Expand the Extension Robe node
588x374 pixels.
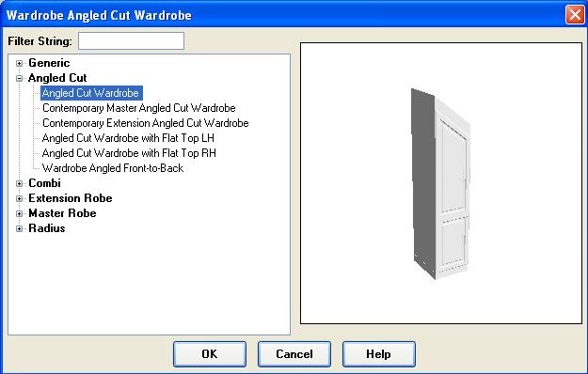20,198
